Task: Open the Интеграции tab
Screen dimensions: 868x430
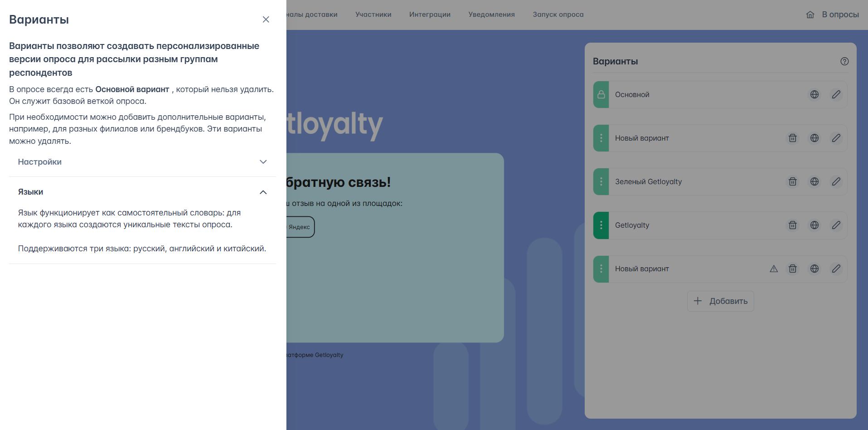Action: coord(430,15)
